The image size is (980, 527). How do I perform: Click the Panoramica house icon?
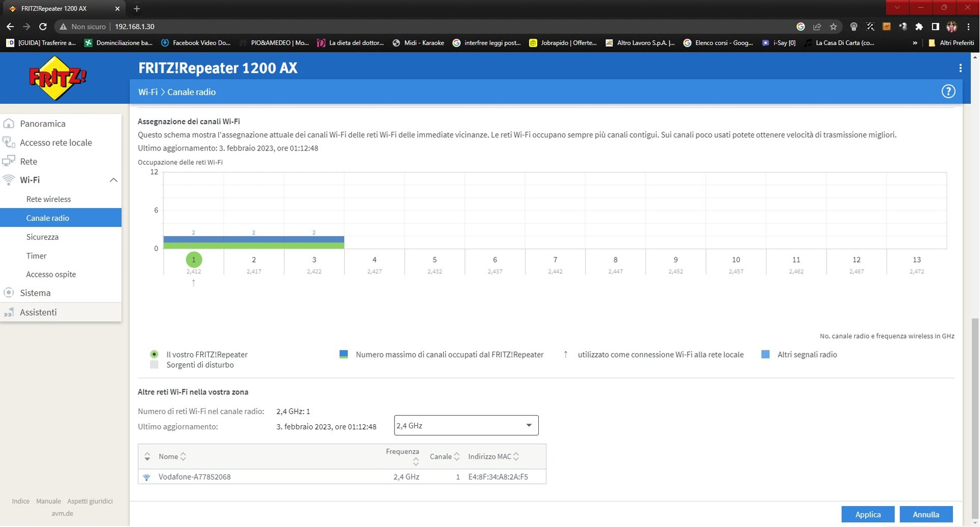pos(9,124)
